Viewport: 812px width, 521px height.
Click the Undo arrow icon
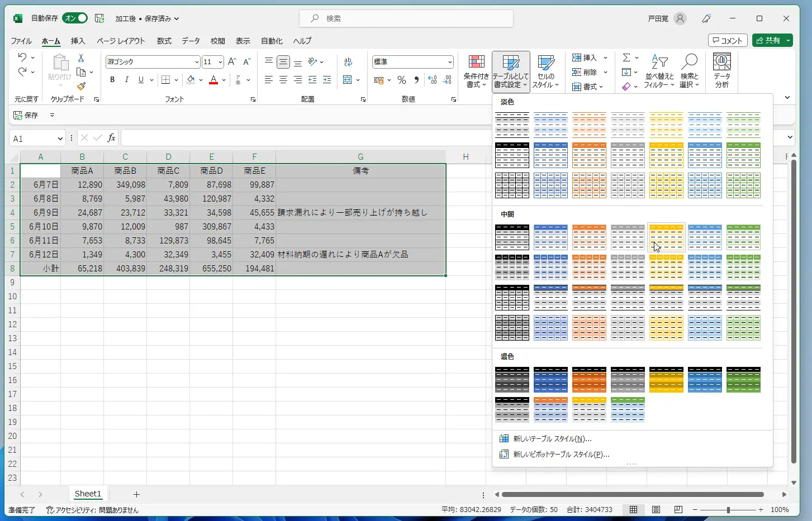tap(22, 57)
